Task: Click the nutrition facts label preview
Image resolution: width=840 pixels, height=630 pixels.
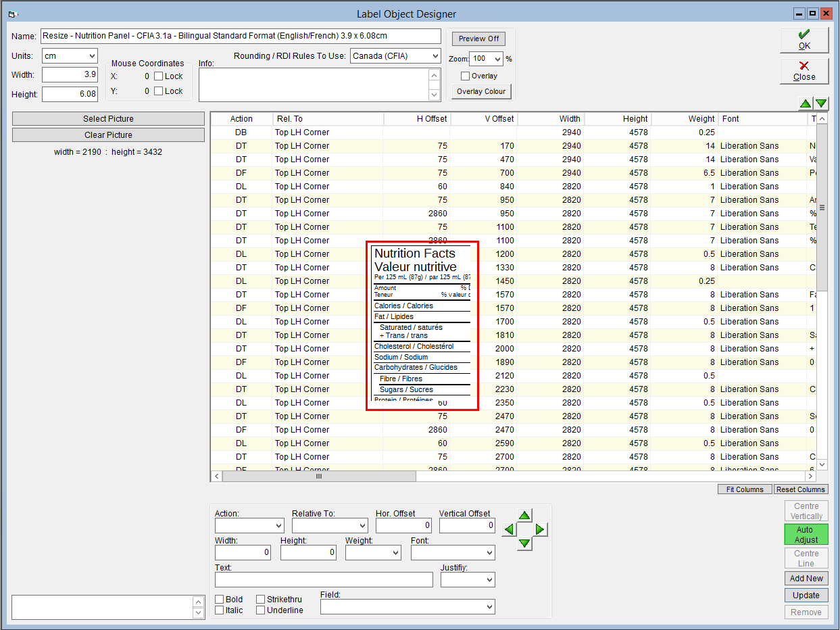Action: [422, 325]
